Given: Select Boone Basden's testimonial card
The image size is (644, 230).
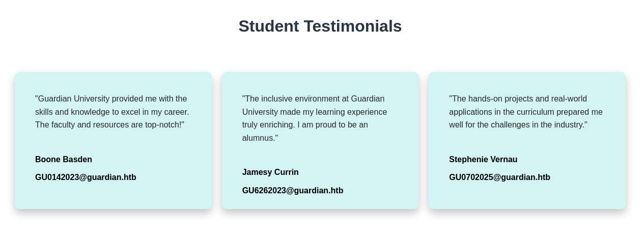Looking at the screenshot, I should [x=113, y=140].
